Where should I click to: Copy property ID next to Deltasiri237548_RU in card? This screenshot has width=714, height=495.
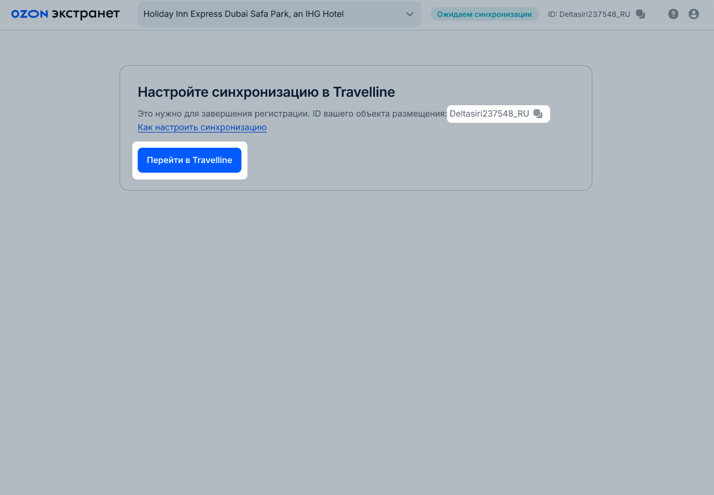tap(538, 114)
